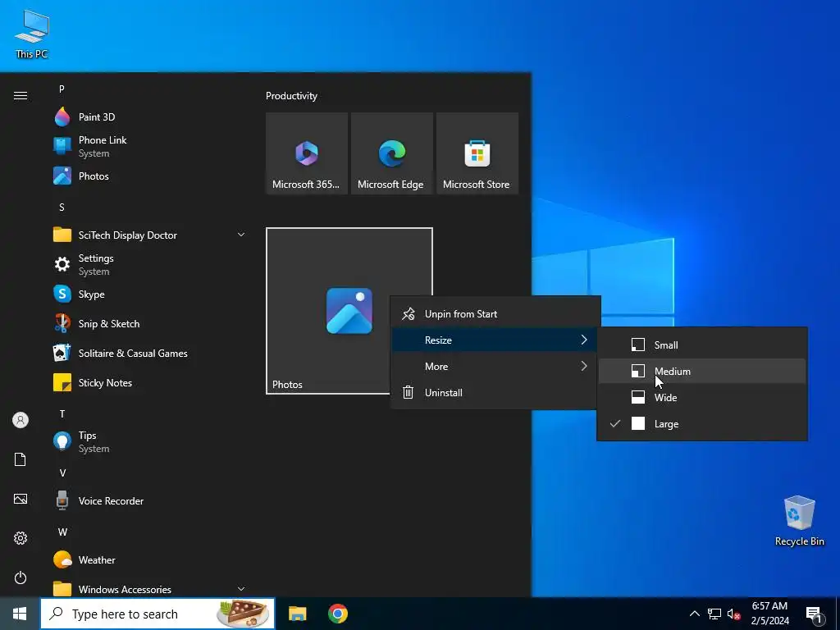Viewport: 840px width, 630px height.
Task: Open Pictures from the Start sidebar
Action: coord(21,499)
